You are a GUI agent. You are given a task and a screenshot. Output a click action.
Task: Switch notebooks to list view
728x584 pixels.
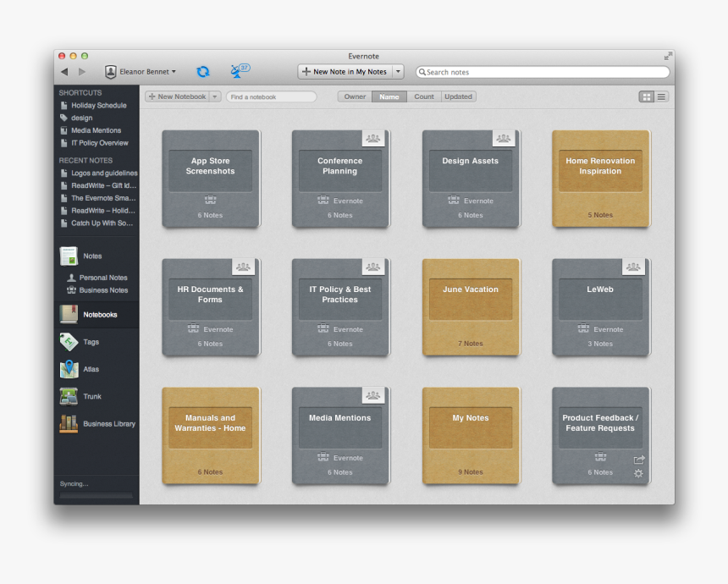pyautogui.click(x=662, y=96)
